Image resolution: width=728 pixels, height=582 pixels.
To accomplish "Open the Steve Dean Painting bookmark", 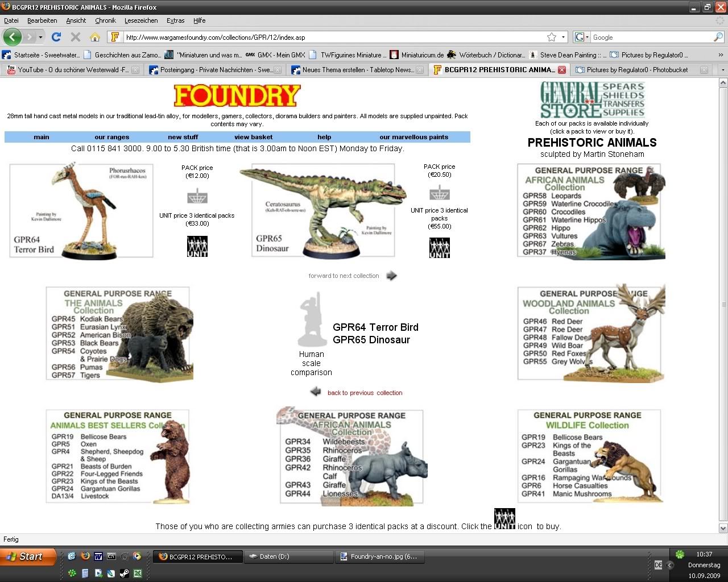I will [x=567, y=55].
